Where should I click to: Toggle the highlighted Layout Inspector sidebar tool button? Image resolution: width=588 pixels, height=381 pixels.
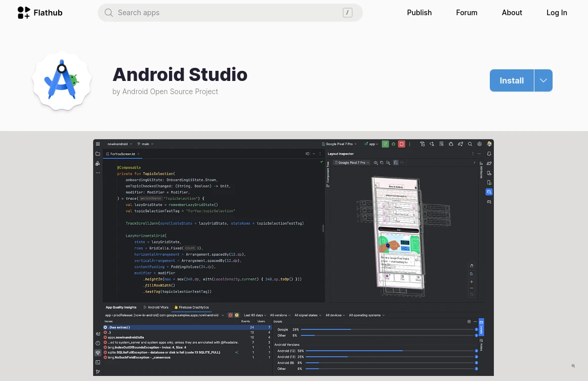click(489, 192)
